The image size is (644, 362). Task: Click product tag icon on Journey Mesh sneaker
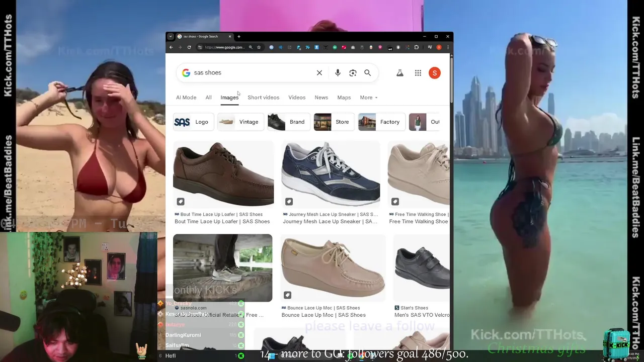click(289, 202)
